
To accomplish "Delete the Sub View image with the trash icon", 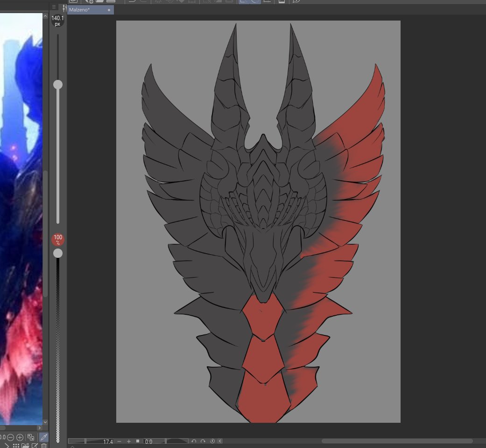I will [44, 446].
